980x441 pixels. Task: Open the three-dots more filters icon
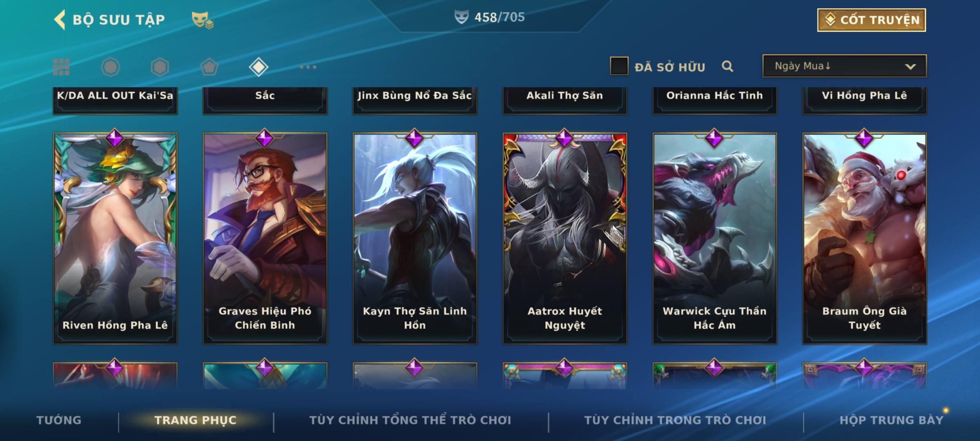tap(308, 67)
